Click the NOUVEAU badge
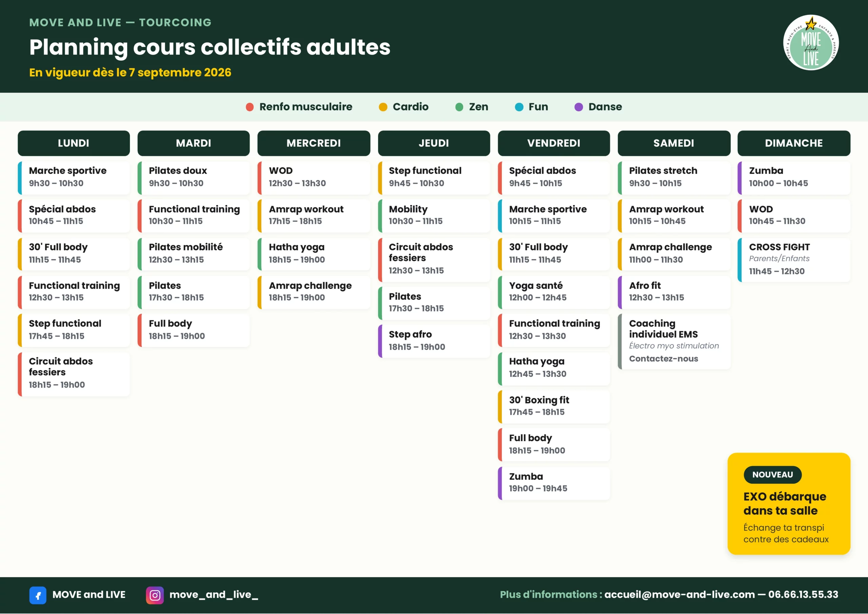The width and height of the screenshot is (868, 614). tap(772, 474)
